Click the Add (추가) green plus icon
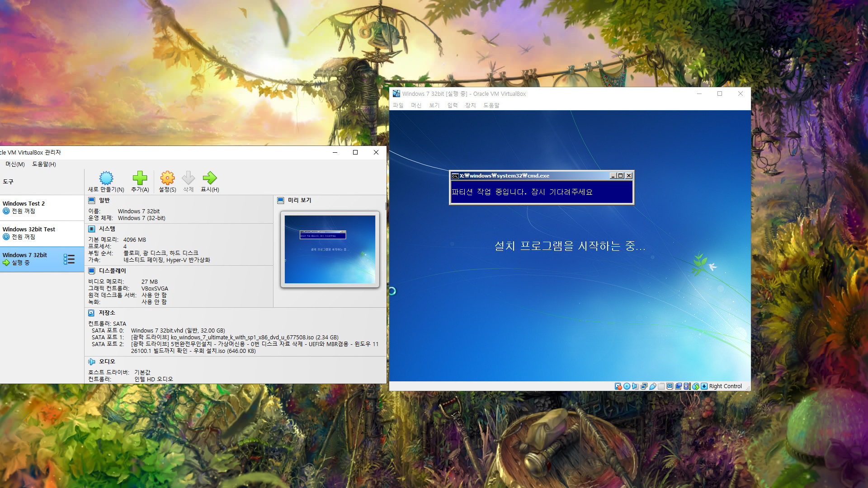The image size is (868, 488). click(x=140, y=178)
